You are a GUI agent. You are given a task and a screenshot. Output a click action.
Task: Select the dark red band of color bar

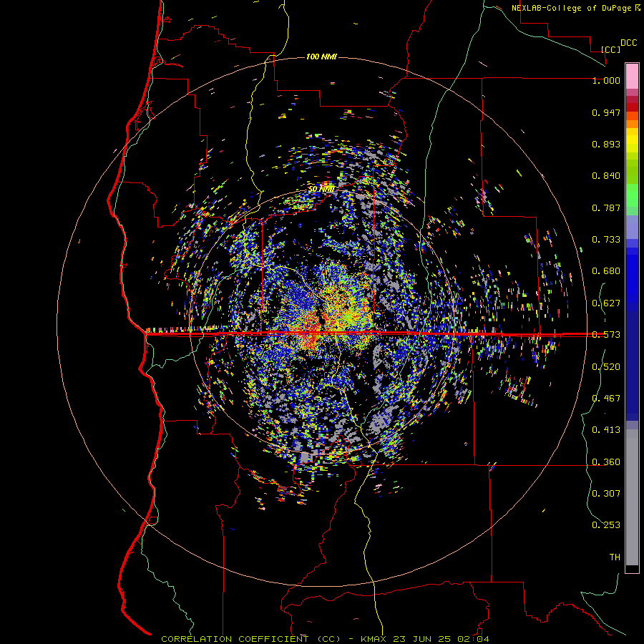click(x=632, y=107)
